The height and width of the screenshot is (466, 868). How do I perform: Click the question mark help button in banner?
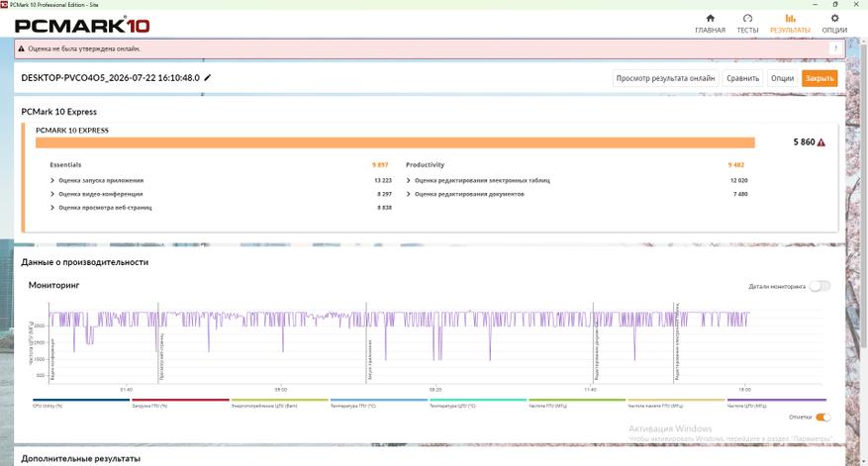(835, 48)
